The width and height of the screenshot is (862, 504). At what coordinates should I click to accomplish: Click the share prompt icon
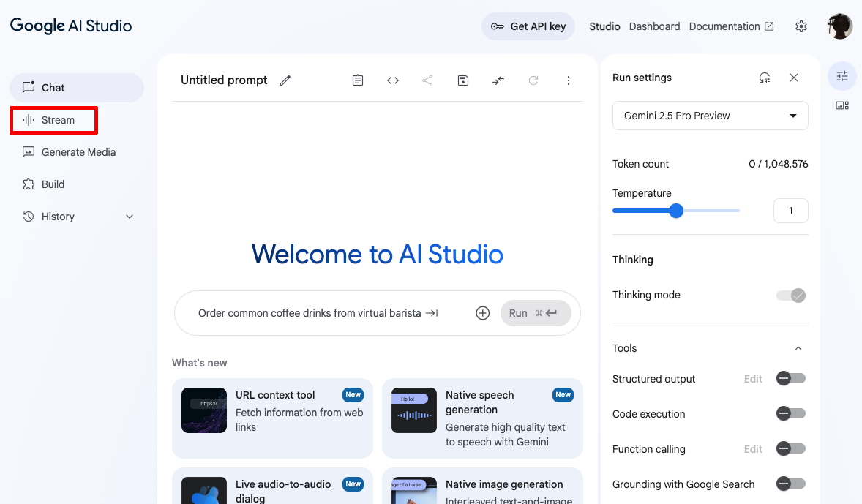click(427, 80)
